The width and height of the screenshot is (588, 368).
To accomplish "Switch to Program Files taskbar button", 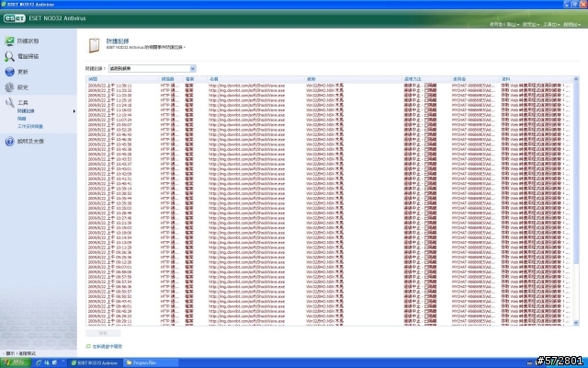I will pos(151,362).
